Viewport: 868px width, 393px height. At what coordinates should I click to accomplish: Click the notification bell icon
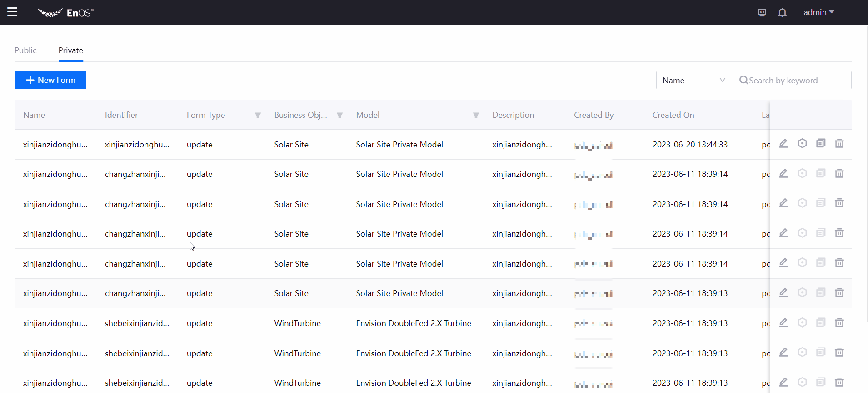click(782, 12)
